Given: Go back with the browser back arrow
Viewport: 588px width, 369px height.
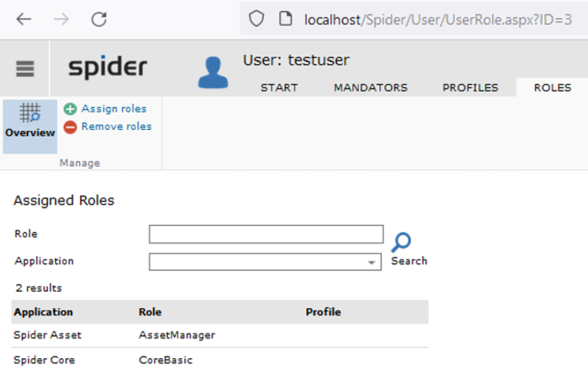Looking at the screenshot, I should point(24,19).
